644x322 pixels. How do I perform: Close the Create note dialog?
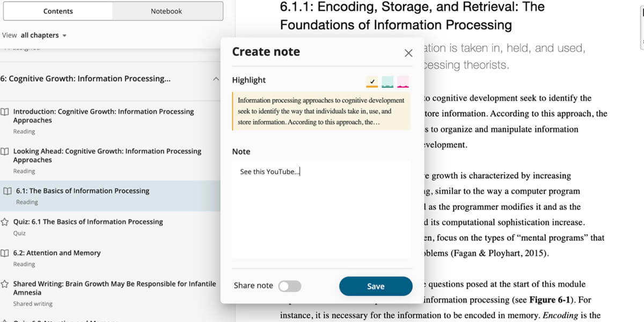pos(408,53)
